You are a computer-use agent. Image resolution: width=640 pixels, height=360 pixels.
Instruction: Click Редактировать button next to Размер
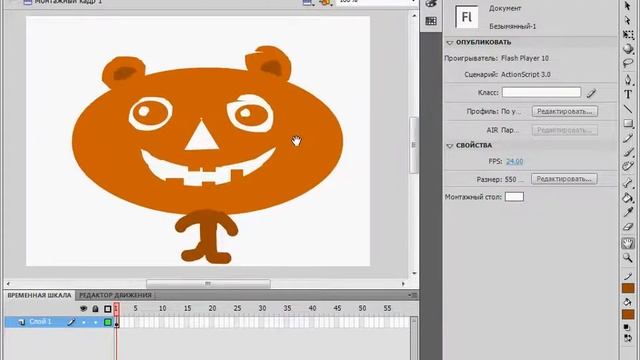564,179
